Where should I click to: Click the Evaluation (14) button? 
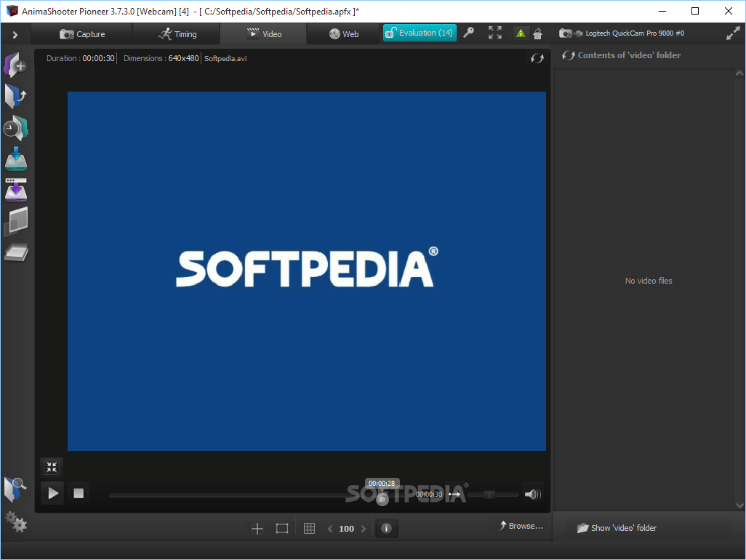tap(420, 33)
